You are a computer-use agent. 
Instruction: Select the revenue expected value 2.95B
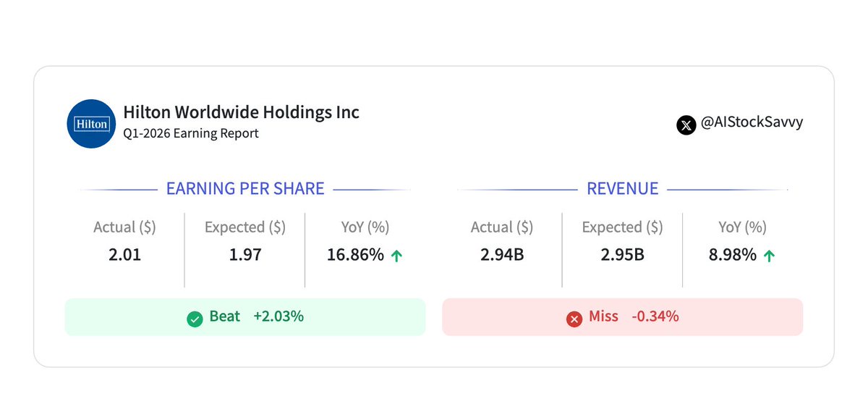pyautogui.click(x=622, y=255)
